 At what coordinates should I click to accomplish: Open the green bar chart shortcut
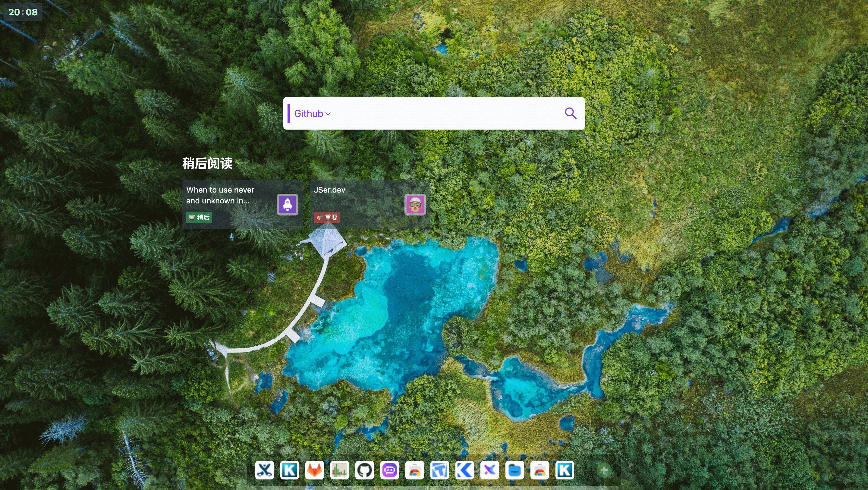pyautogui.click(x=340, y=470)
